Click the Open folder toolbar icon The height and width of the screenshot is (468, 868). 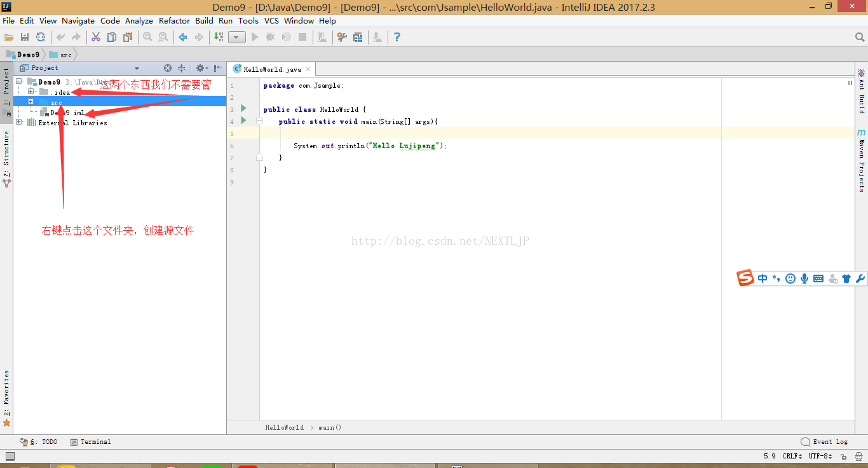[x=9, y=37]
